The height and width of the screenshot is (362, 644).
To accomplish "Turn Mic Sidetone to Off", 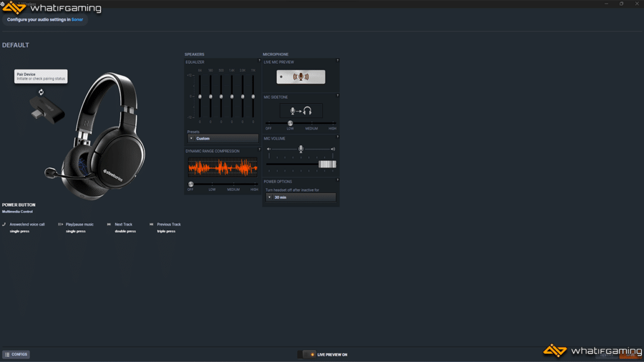I will [269, 123].
